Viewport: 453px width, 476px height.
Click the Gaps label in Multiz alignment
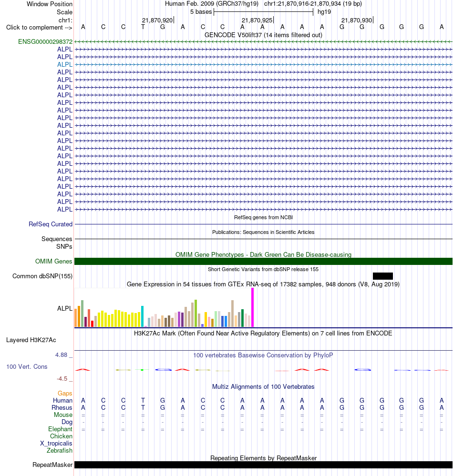[65, 394]
